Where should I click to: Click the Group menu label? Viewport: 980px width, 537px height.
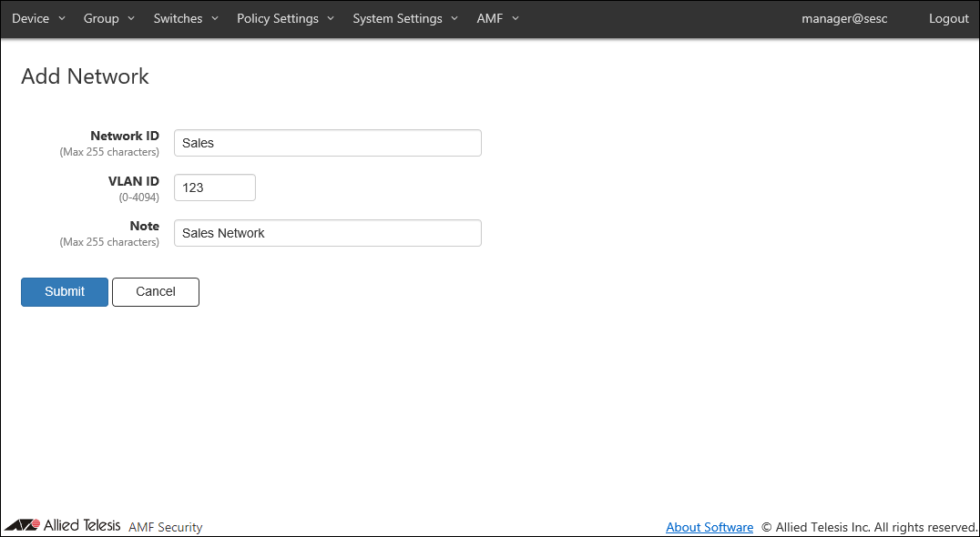pyautogui.click(x=101, y=18)
